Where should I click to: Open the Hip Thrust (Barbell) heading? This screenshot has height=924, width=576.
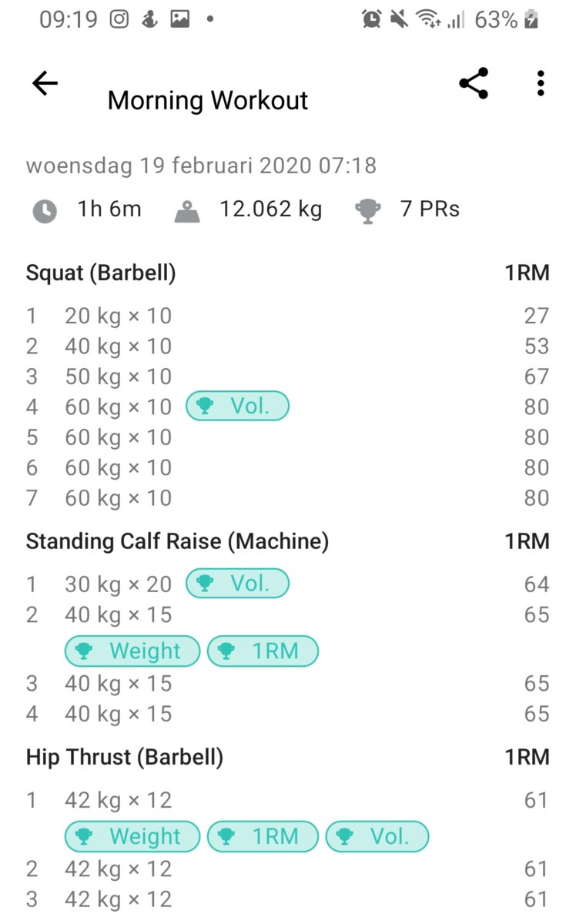125,758
